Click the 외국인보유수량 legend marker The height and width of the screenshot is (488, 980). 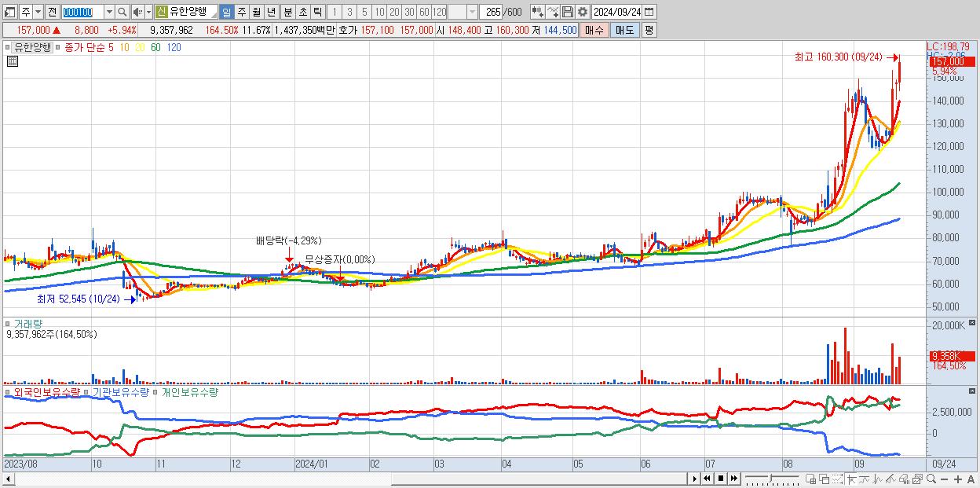[9, 391]
